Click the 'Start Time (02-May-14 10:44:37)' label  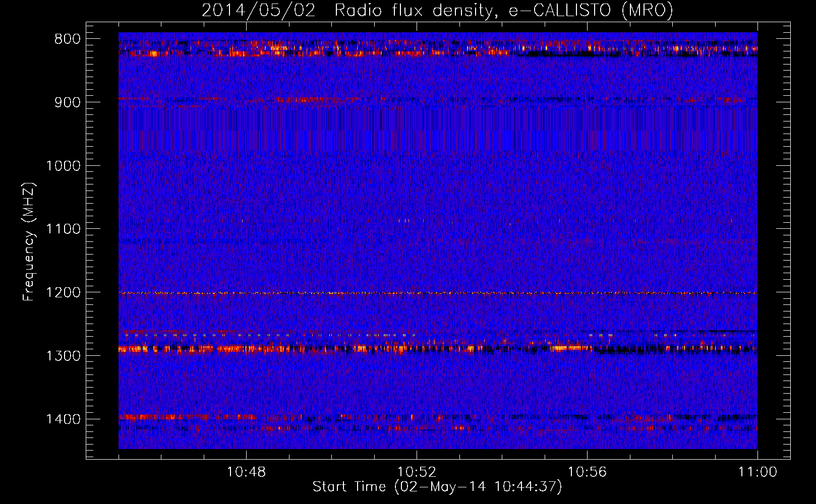click(x=437, y=487)
